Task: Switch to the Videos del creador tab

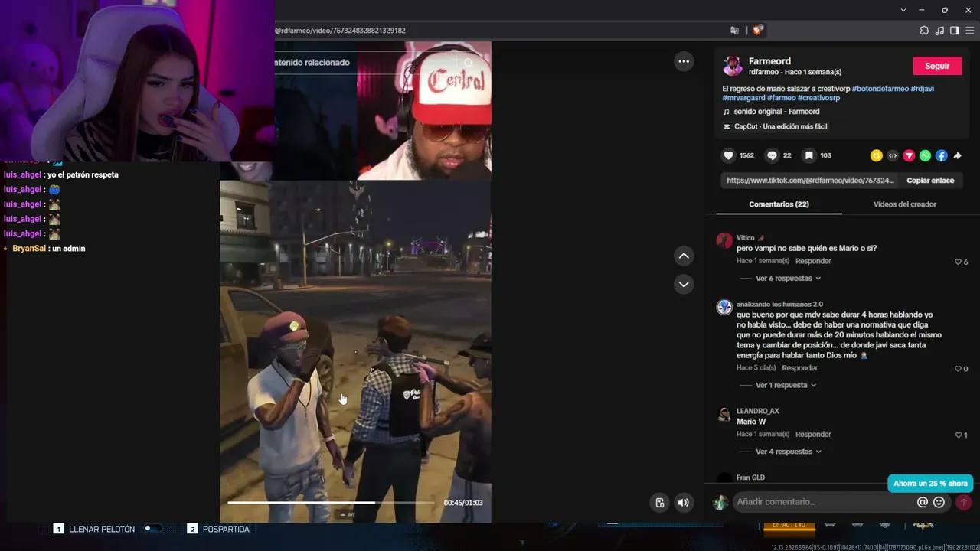Action: coord(905,204)
